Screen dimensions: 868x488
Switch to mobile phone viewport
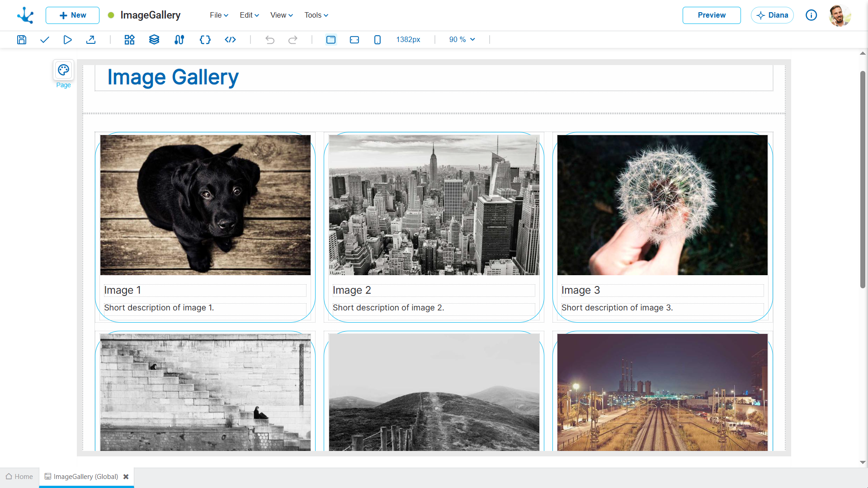pos(377,40)
